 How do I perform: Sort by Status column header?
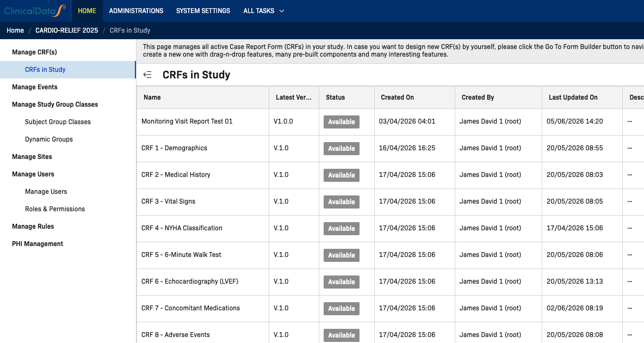click(346, 97)
